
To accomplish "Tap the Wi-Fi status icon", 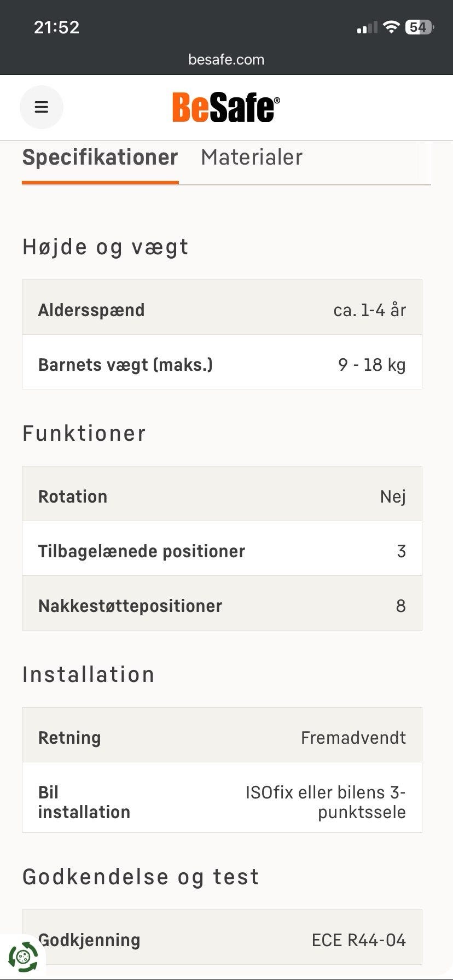I will click(x=391, y=27).
